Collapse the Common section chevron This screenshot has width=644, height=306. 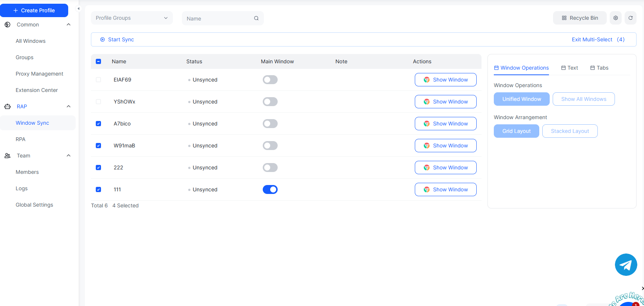tap(69, 25)
